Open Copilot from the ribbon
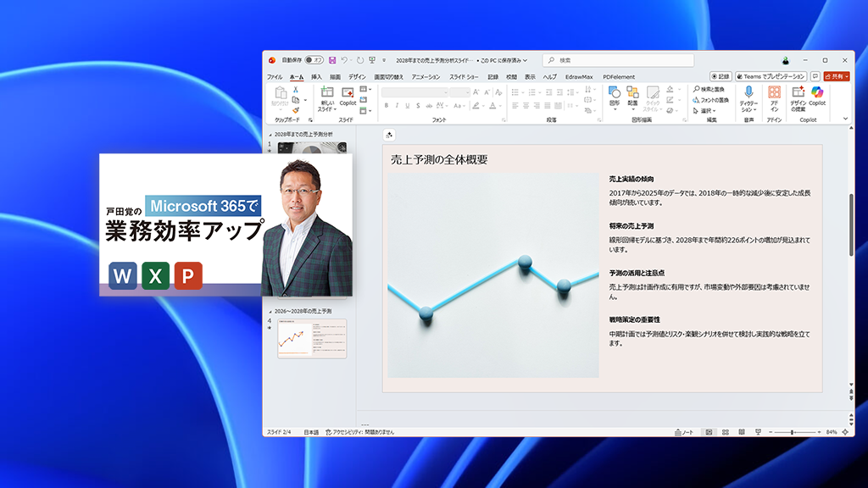 [x=816, y=97]
